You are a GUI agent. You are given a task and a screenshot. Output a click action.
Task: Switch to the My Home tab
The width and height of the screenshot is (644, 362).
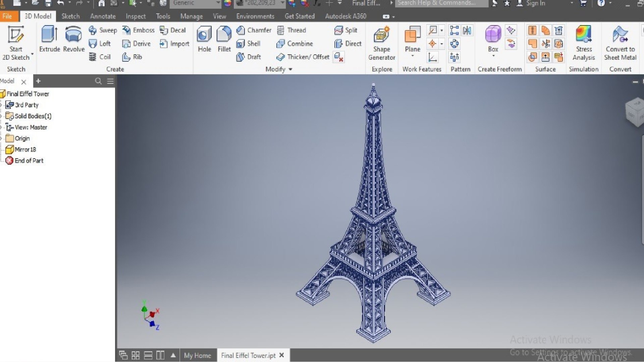point(197,356)
